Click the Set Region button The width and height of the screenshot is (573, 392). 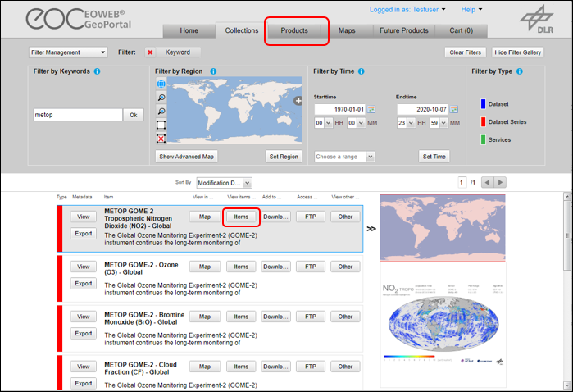[x=284, y=157]
